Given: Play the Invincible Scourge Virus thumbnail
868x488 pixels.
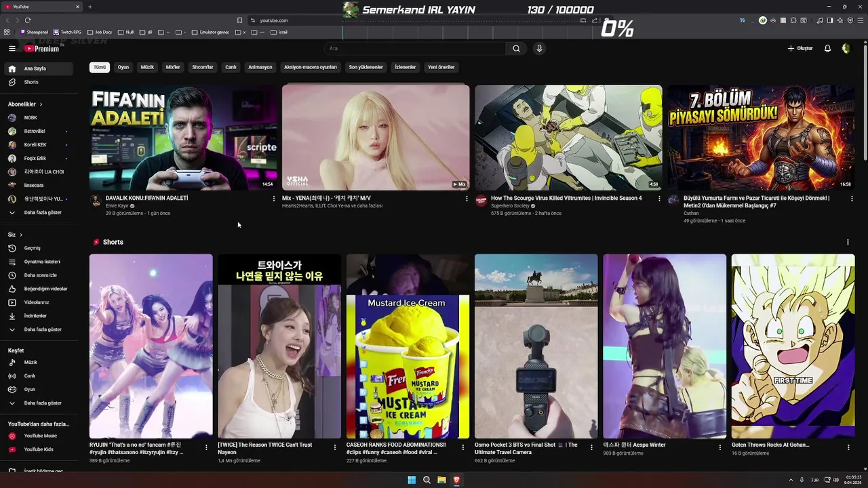Looking at the screenshot, I should point(568,138).
